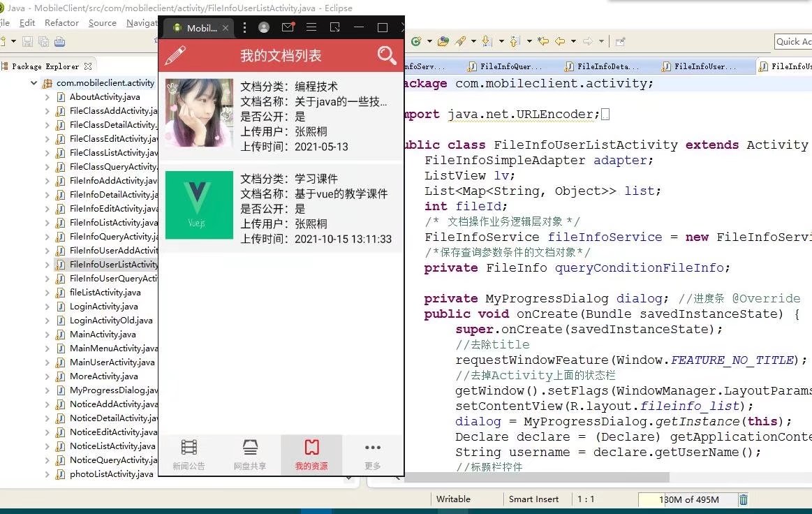Tap the three-dot More tab in the app
812x514 pixels.
point(373,455)
